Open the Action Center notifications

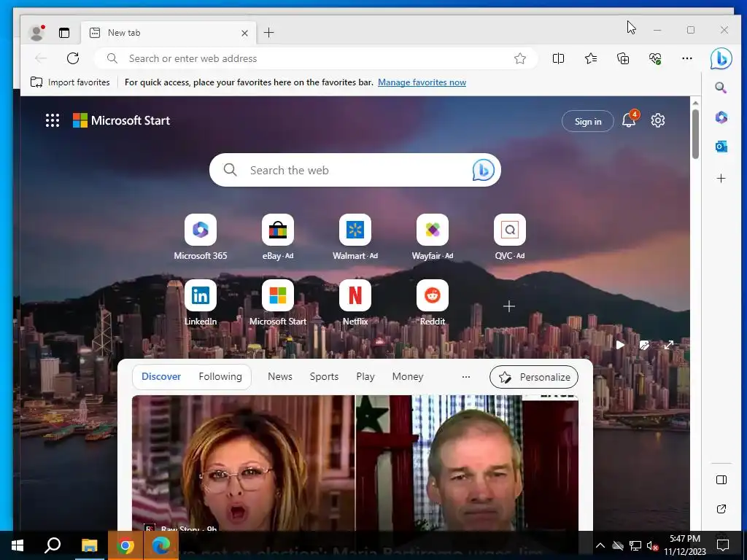[723, 545]
